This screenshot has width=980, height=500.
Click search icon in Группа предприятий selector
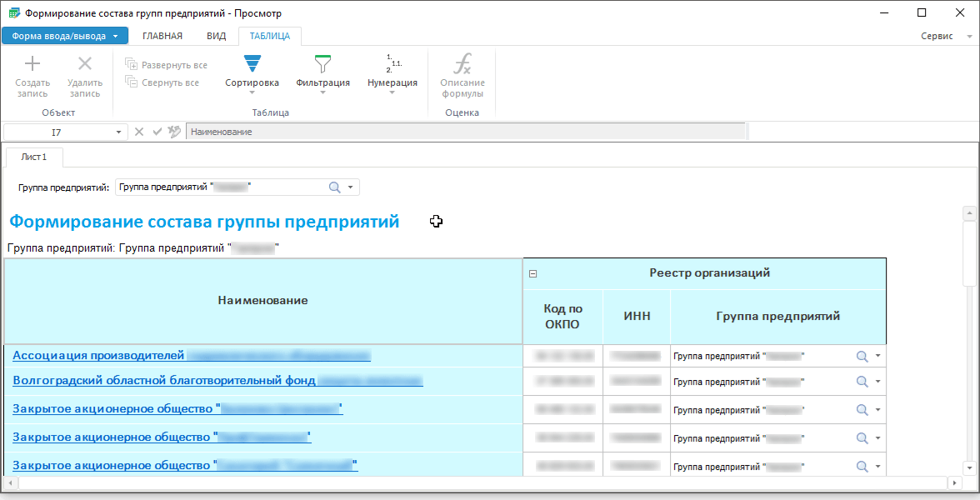click(x=335, y=187)
